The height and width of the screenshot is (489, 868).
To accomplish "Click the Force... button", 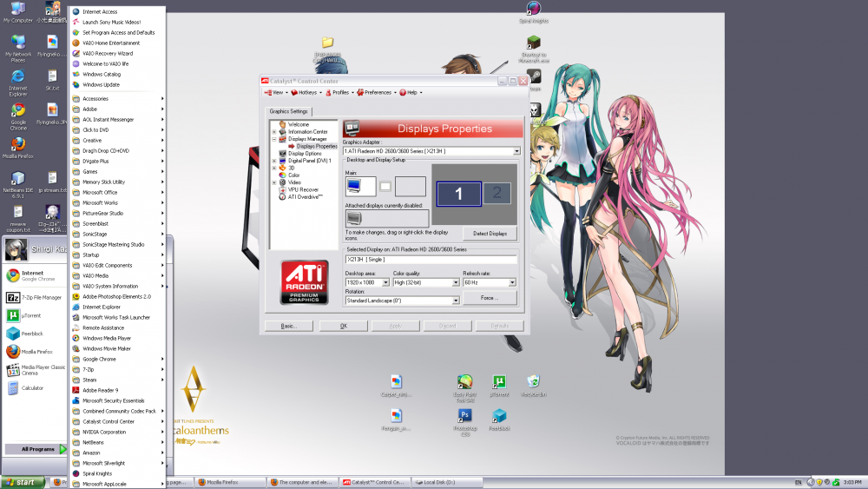I will [490, 298].
